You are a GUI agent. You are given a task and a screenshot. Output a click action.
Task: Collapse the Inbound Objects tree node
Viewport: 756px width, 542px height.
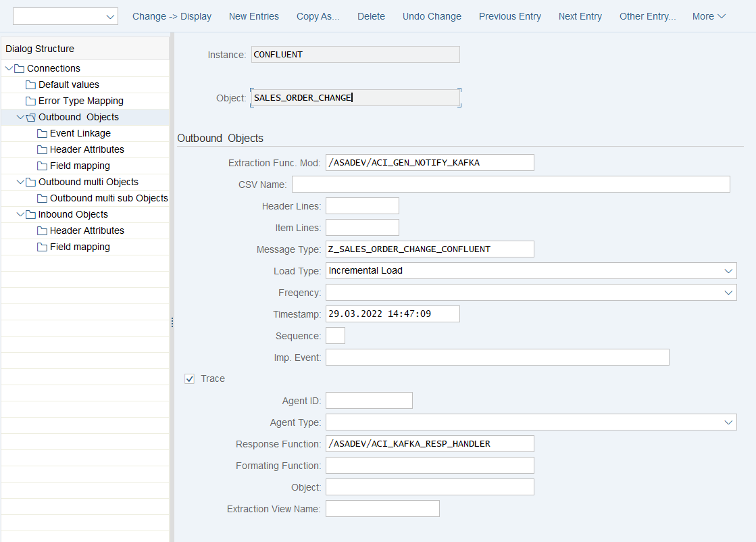pyautogui.click(x=20, y=215)
